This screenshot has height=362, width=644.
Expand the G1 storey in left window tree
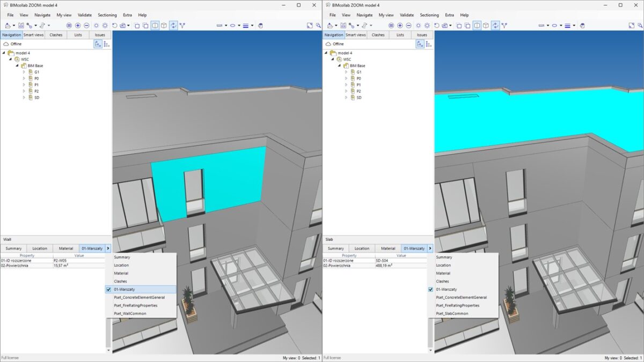(24, 72)
